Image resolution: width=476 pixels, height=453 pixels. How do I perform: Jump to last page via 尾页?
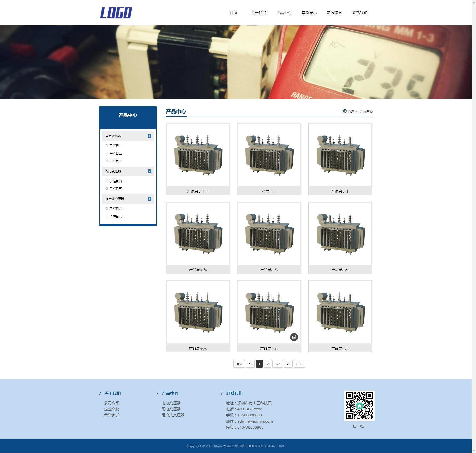(x=299, y=364)
